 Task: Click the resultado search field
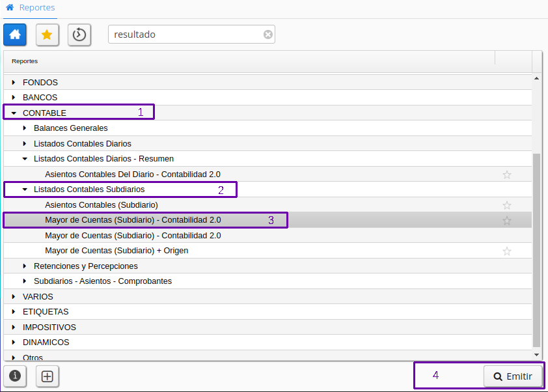pos(191,35)
